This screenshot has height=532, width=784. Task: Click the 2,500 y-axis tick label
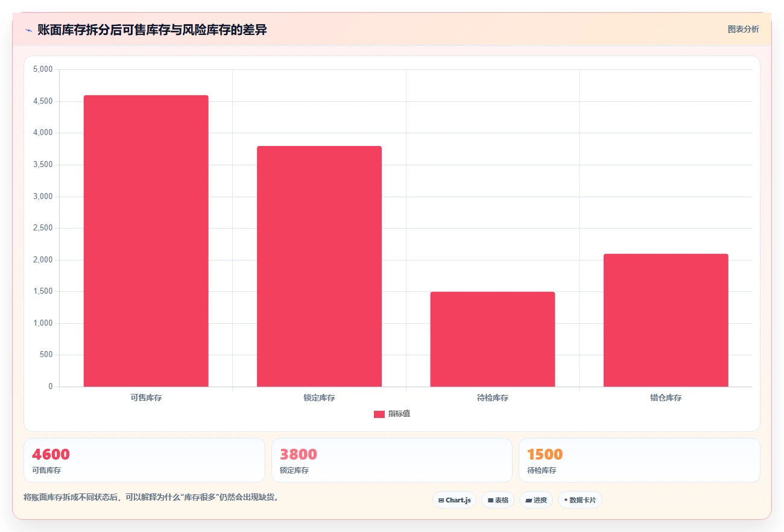pos(43,228)
